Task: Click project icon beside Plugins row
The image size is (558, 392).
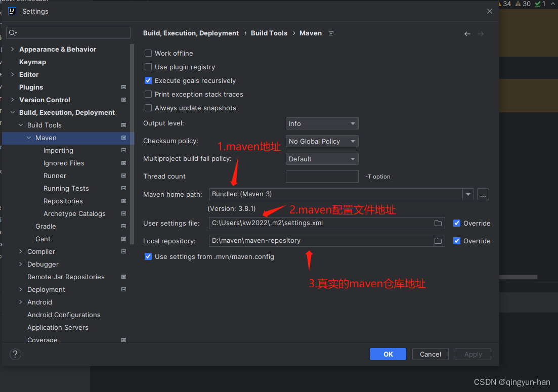Action: pyautogui.click(x=123, y=87)
